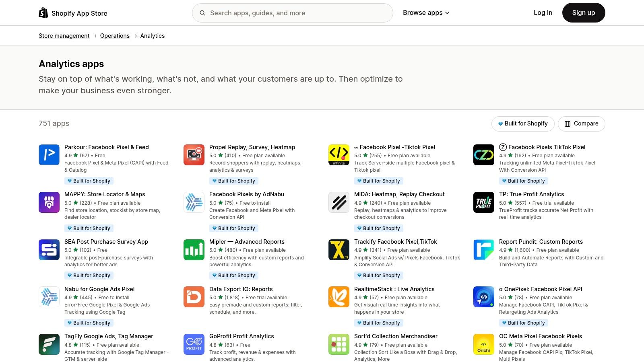Open GoProfit Profit Analytics title

pyautogui.click(x=242, y=336)
